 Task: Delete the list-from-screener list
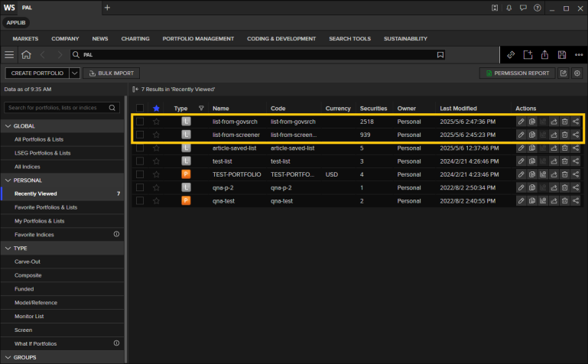click(564, 135)
